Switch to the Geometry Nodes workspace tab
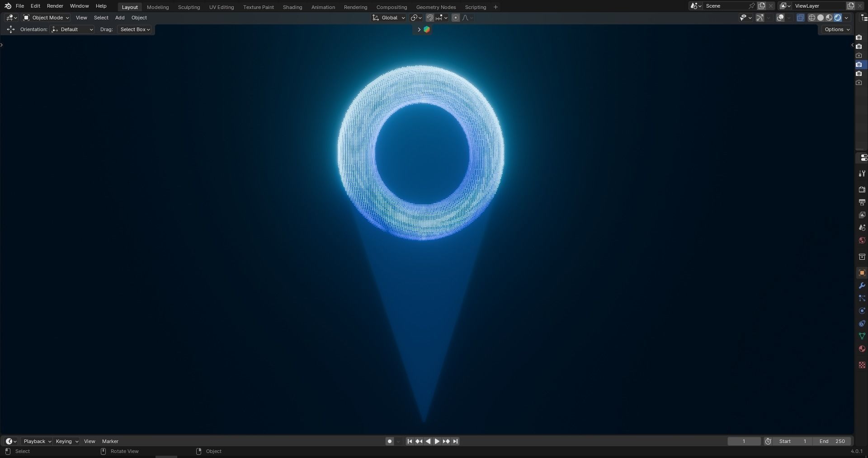This screenshot has width=868, height=458. (x=436, y=7)
